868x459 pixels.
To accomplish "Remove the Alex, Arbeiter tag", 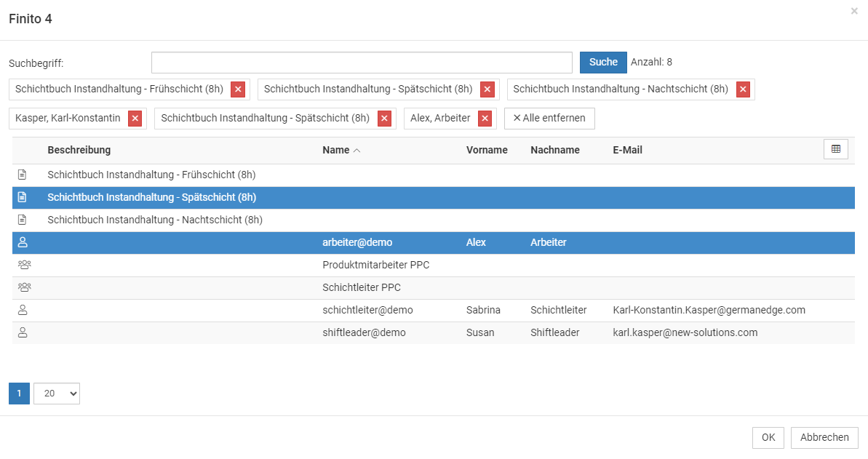I will (x=485, y=119).
